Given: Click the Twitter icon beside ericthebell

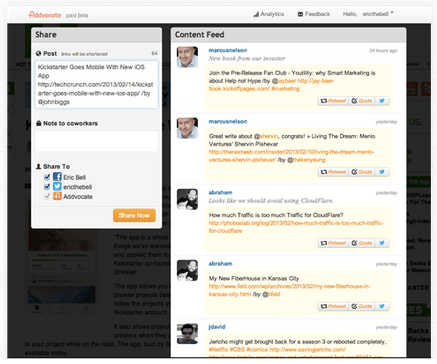Looking at the screenshot, I should [57, 186].
